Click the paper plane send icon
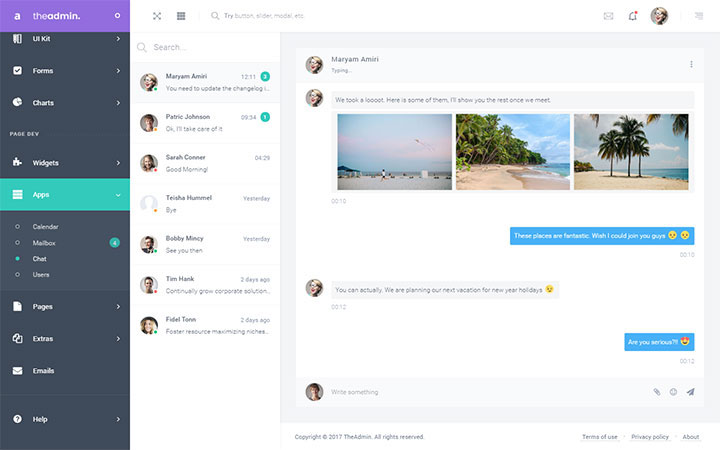The height and width of the screenshot is (450, 720). click(690, 392)
